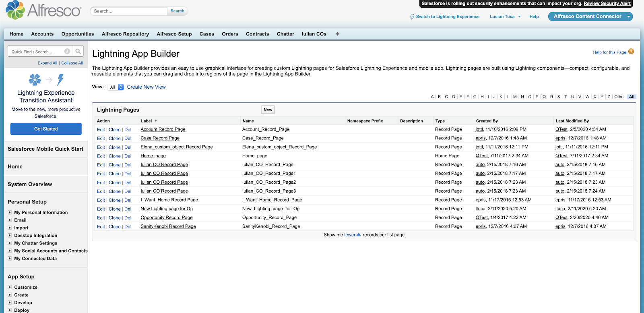Viewport: 644px width, 313px height.
Task: Click the Last Modified By header
Action: [x=572, y=121]
